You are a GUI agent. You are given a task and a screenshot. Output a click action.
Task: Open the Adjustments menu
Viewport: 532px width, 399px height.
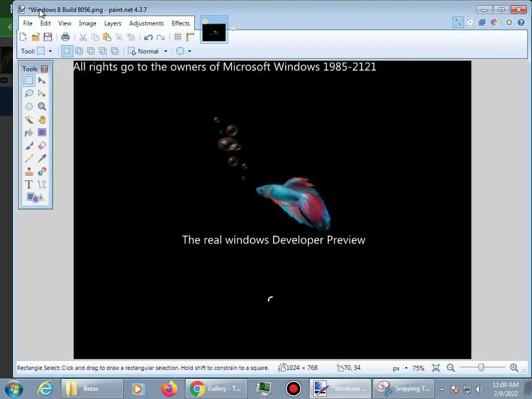coord(146,23)
